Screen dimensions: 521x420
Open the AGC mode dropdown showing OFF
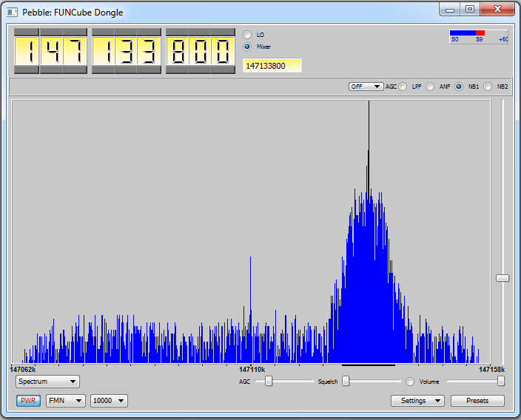coord(366,87)
